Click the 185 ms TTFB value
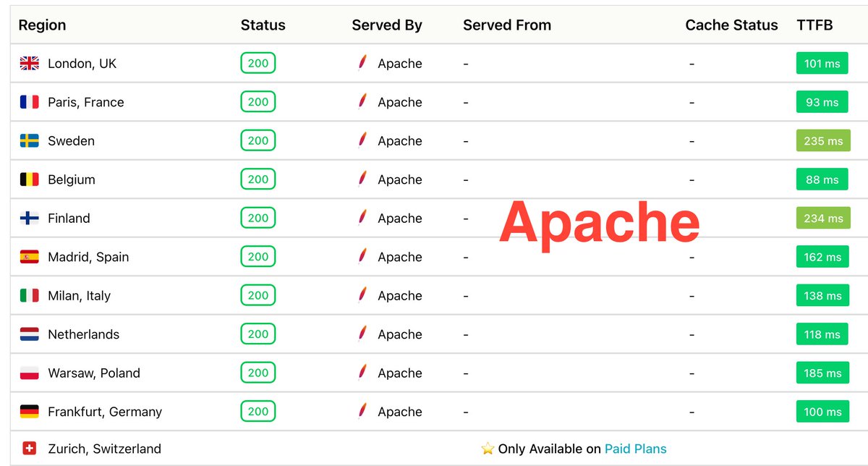Viewport: 868px width, 466px height. click(x=822, y=373)
